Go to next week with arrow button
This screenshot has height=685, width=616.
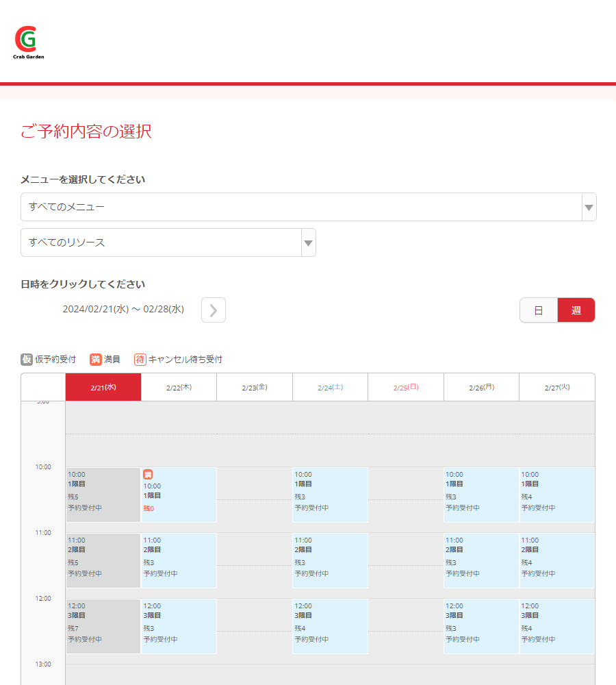click(214, 310)
